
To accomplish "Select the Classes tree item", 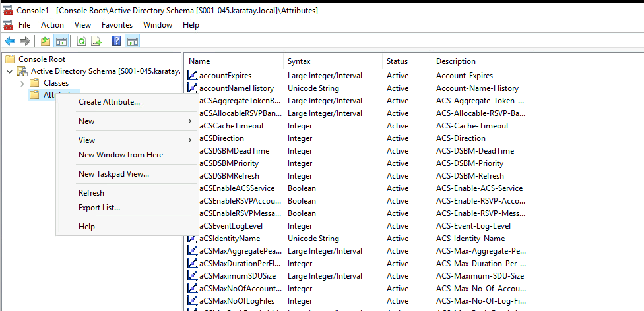I will (x=56, y=83).
